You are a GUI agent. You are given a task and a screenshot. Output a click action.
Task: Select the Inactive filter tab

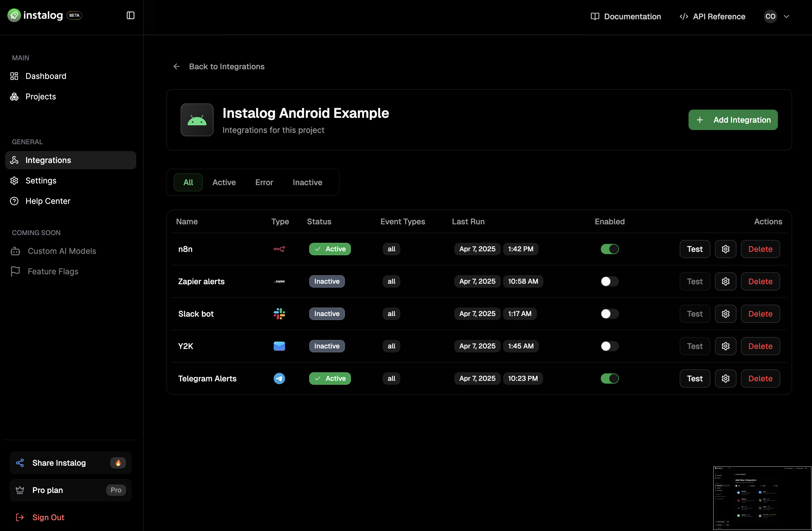(307, 182)
